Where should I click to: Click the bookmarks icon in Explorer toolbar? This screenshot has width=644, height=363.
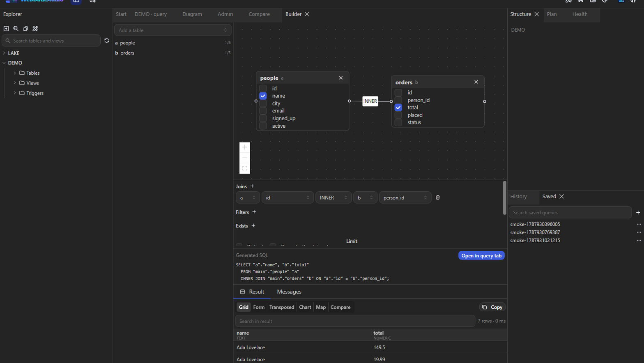point(25,29)
